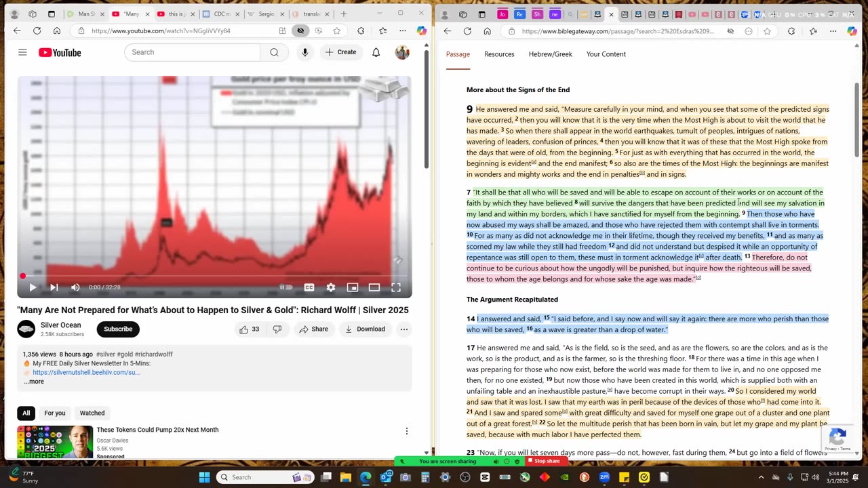This screenshot has height=488, width=868.
Task: Open new tab in YouTube window
Action: (x=344, y=14)
